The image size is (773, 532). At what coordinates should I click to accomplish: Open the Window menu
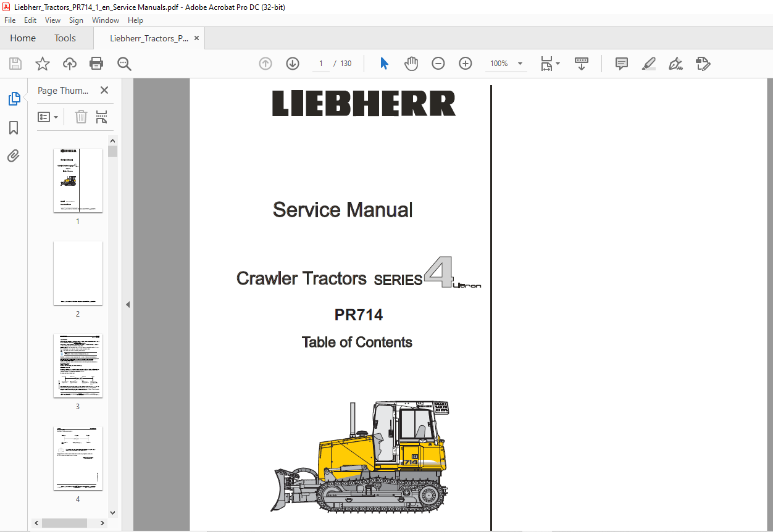click(106, 20)
